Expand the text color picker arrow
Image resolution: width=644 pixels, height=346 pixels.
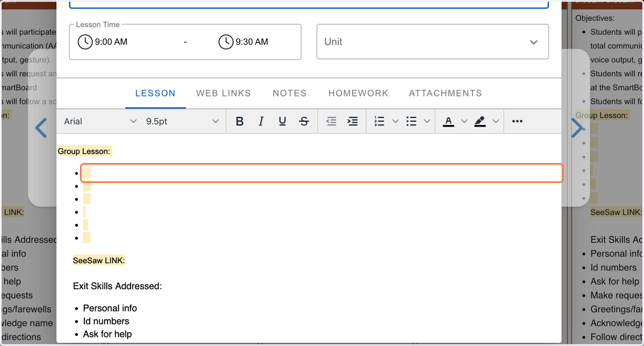tap(464, 121)
